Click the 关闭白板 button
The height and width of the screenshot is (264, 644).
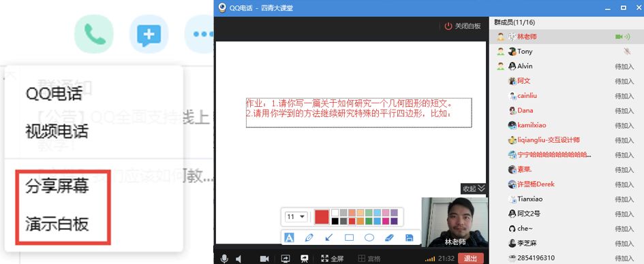[x=463, y=26]
